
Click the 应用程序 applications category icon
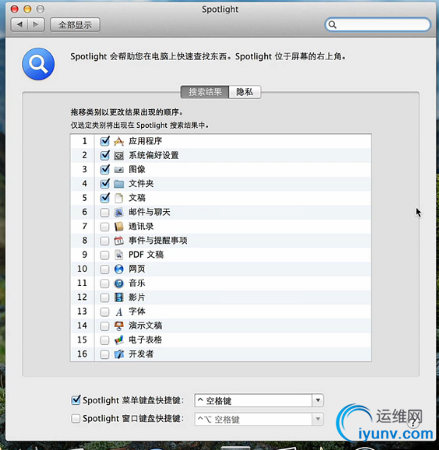tap(119, 141)
